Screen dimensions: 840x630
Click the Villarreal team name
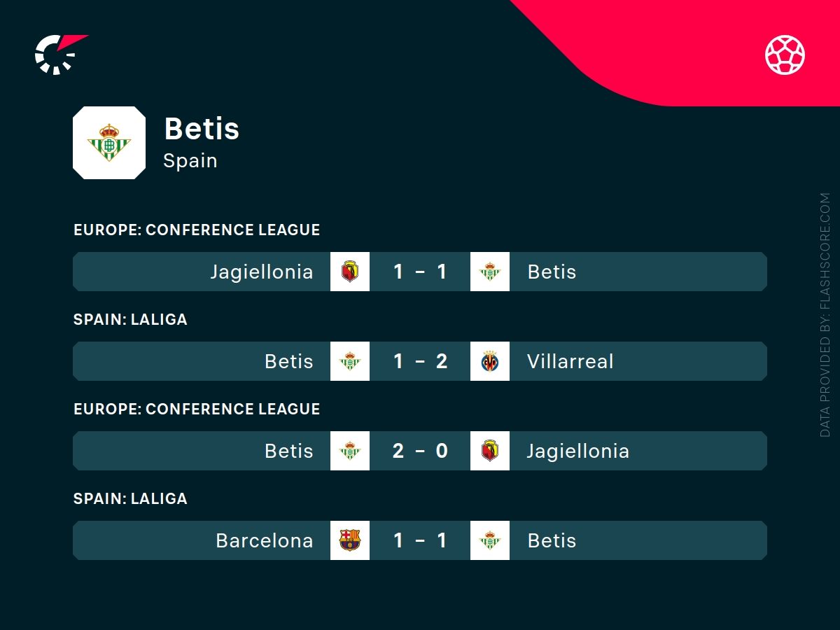tap(570, 361)
